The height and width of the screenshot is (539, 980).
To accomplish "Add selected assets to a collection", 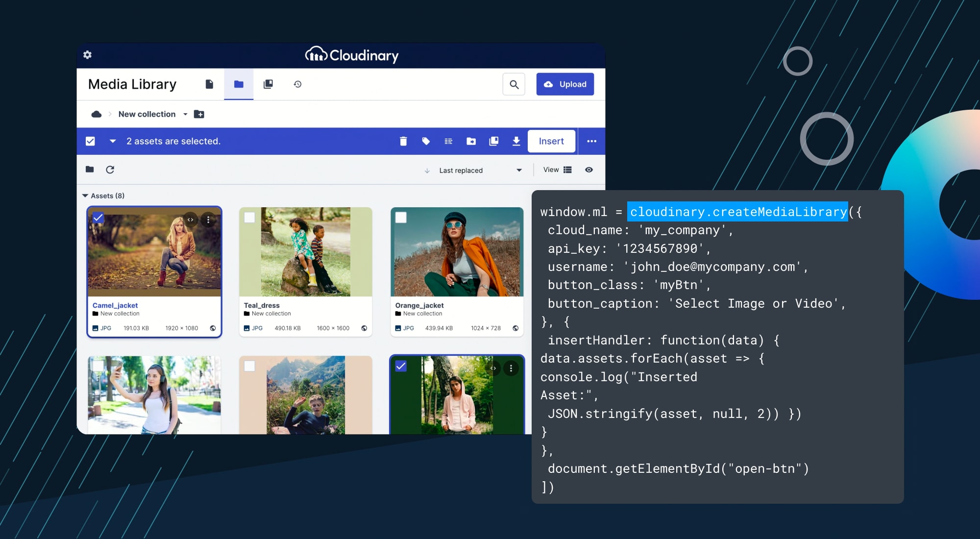I will [x=494, y=141].
